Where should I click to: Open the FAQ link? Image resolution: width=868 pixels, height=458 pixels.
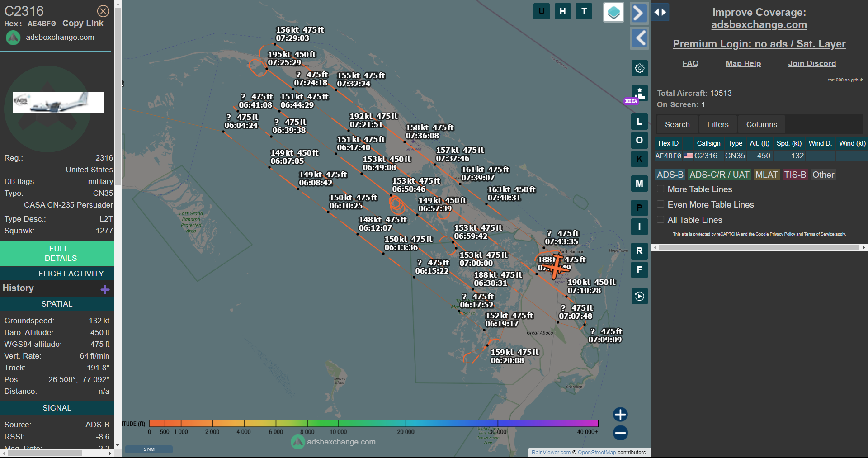690,64
